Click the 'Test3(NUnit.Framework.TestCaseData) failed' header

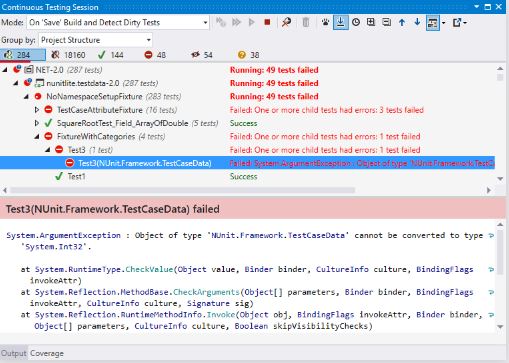coord(113,209)
